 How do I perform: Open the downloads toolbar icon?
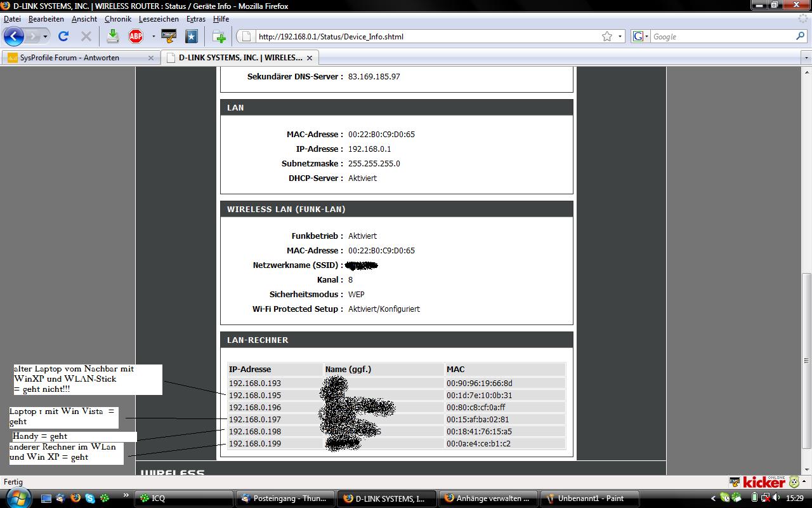coord(112,36)
